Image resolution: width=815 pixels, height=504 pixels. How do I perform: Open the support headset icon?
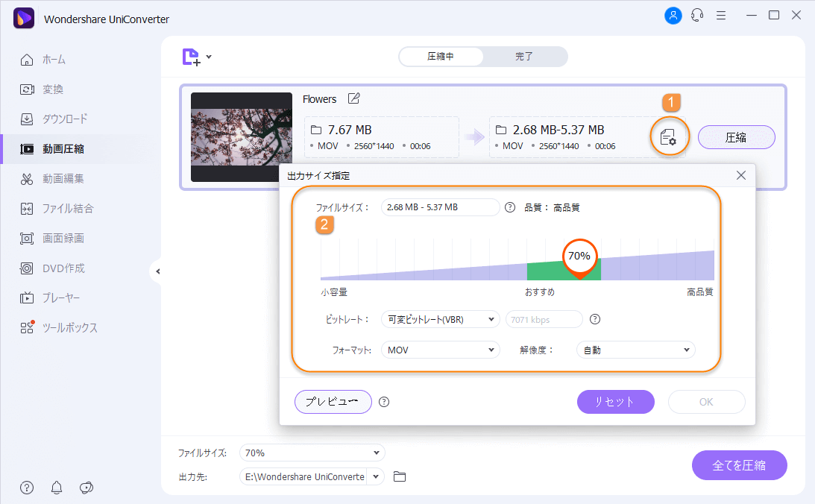tap(697, 16)
